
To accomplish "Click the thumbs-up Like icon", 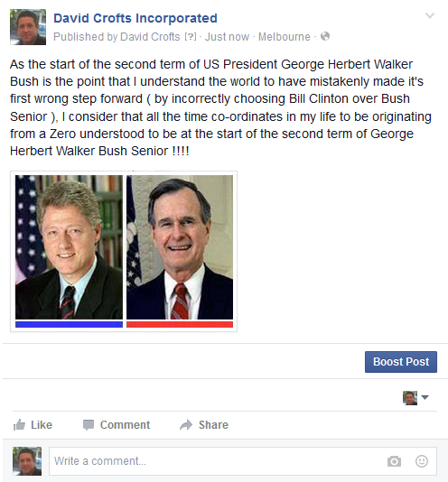I will click(19, 425).
